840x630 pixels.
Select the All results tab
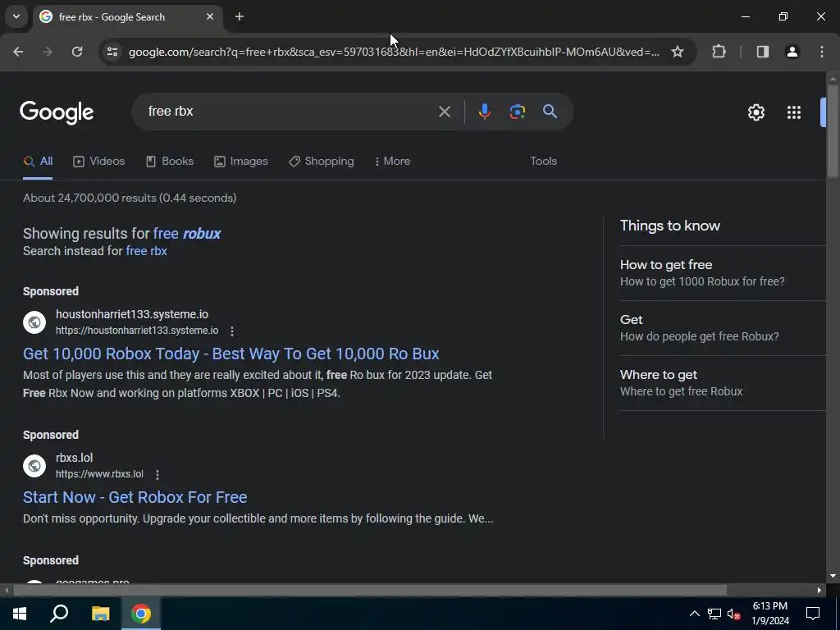click(x=38, y=162)
